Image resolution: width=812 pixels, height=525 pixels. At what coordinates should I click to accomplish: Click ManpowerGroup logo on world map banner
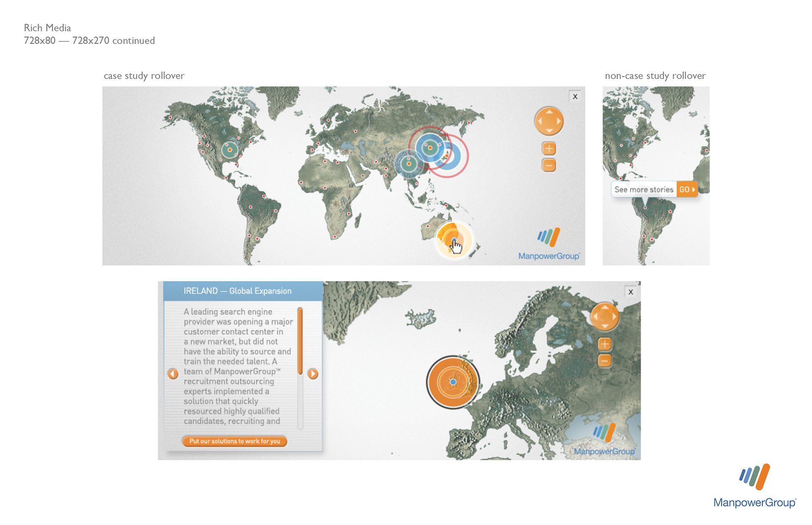point(549,244)
